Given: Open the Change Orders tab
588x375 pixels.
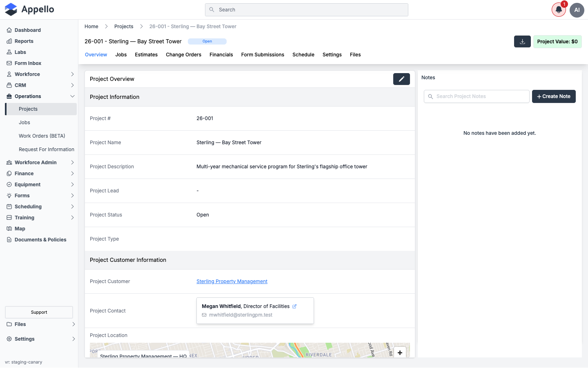Looking at the screenshot, I should [183, 55].
